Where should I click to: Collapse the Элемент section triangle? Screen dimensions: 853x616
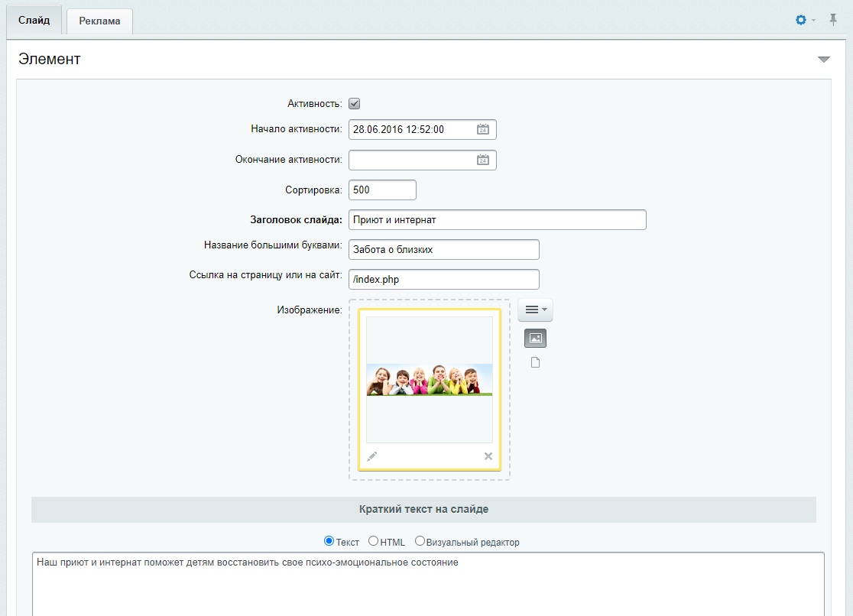pyautogui.click(x=824, y=60)
